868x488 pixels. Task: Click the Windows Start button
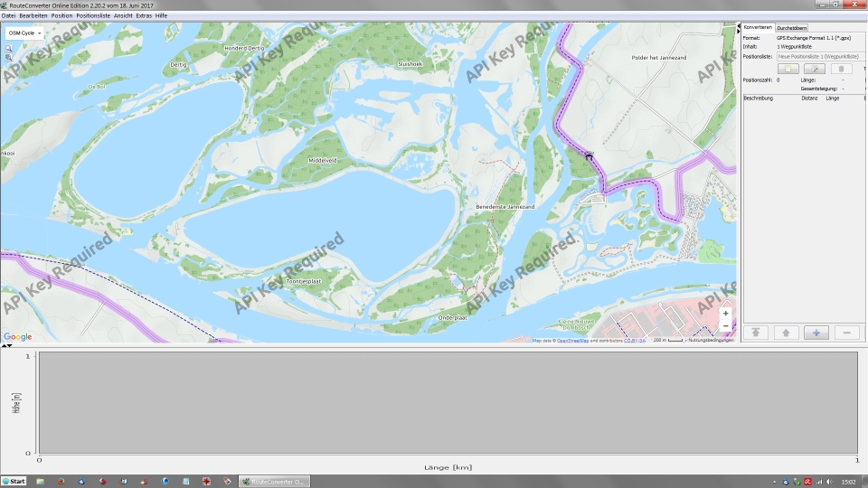(x=14, y=482)
